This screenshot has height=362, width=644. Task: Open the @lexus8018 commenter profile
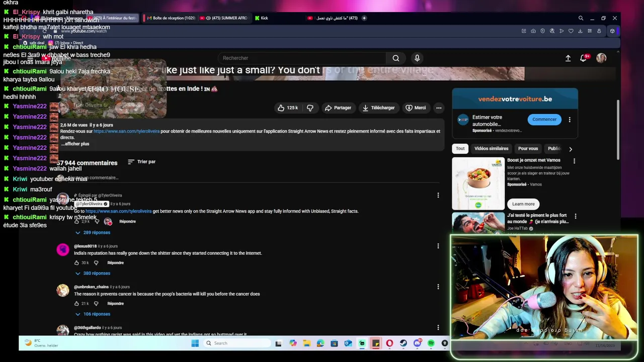[85, 246]
